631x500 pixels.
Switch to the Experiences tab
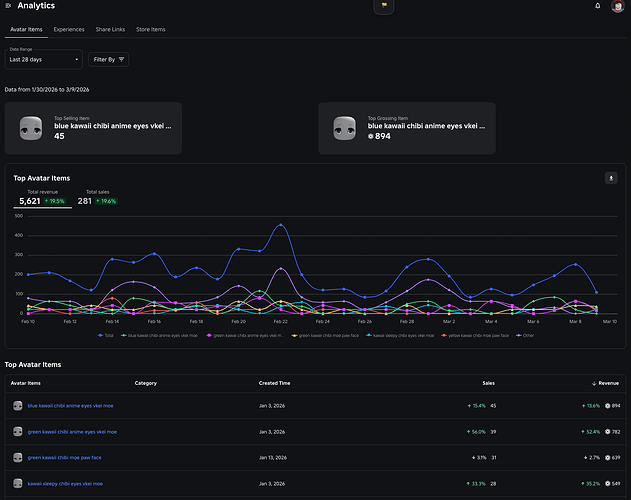coord(69,29)
